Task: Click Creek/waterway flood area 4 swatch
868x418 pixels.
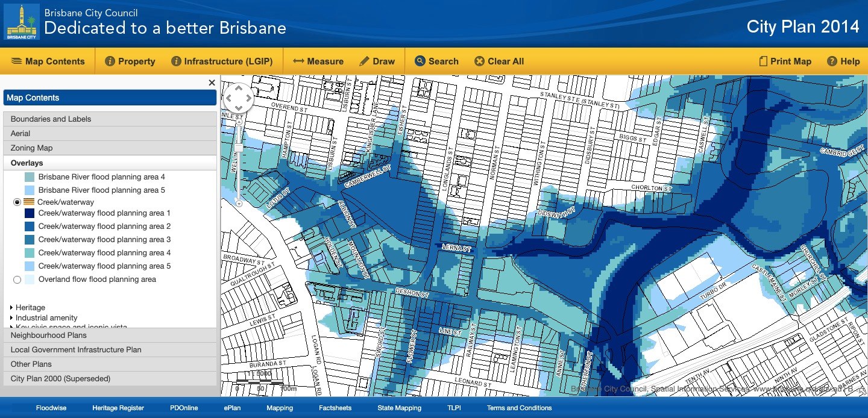Action: (x=29, y=253)
